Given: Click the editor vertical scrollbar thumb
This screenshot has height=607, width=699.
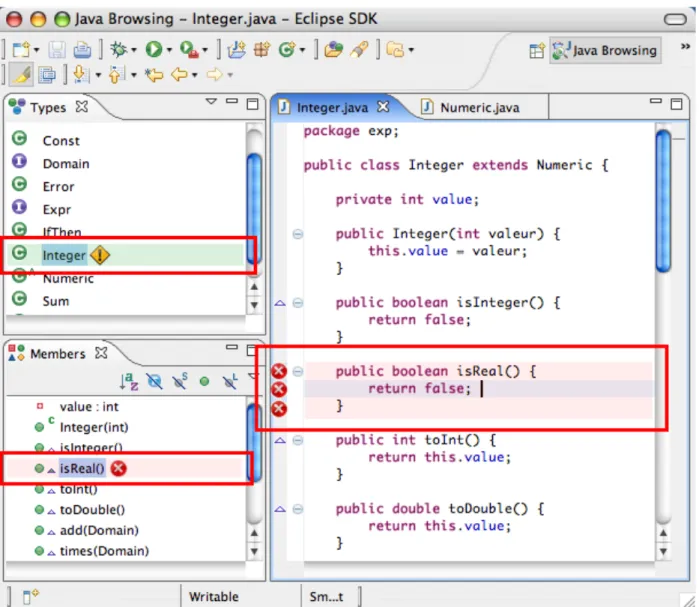Looking at the screenshot, I should pos(663,201).
